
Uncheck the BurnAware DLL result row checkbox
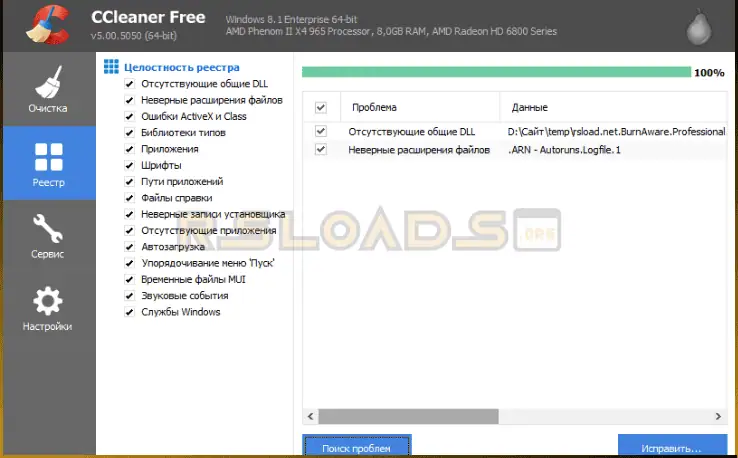(x=321, y=131)
